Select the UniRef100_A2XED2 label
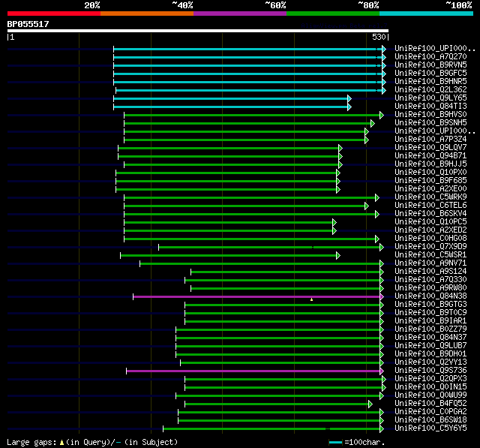480x448 pixels. (430, 230)
